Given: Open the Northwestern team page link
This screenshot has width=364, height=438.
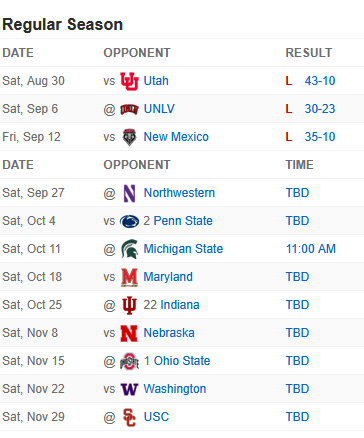Looking at the screenshot, I should coord(179,193).
